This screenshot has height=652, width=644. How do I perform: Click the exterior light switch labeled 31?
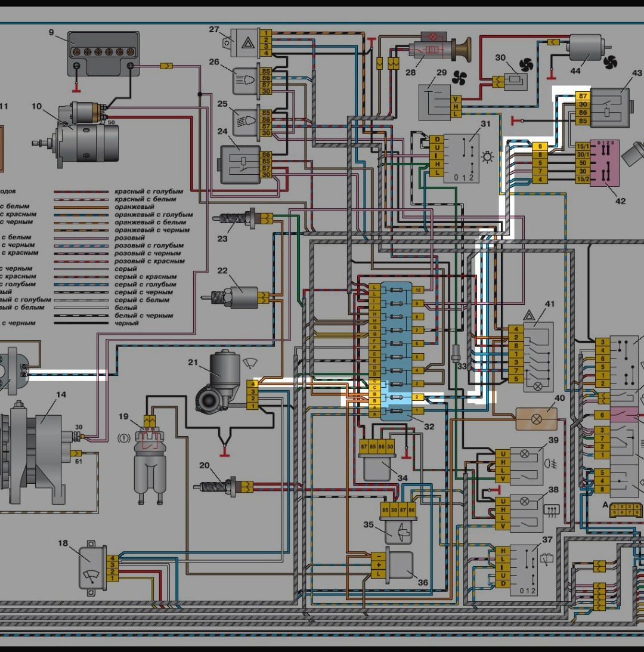[462, 159]
